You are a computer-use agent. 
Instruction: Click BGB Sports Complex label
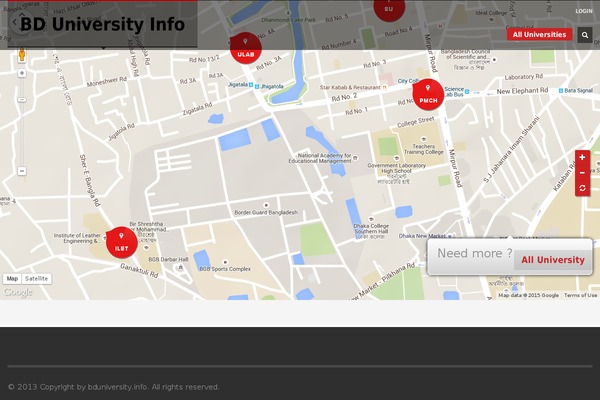coord(225,269)
